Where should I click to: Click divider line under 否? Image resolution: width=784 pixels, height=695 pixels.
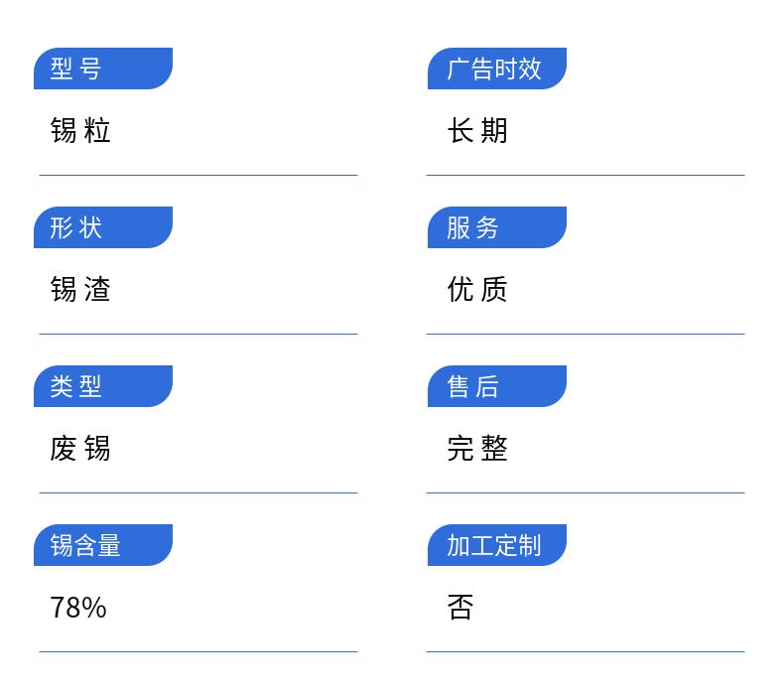(586, 651)
